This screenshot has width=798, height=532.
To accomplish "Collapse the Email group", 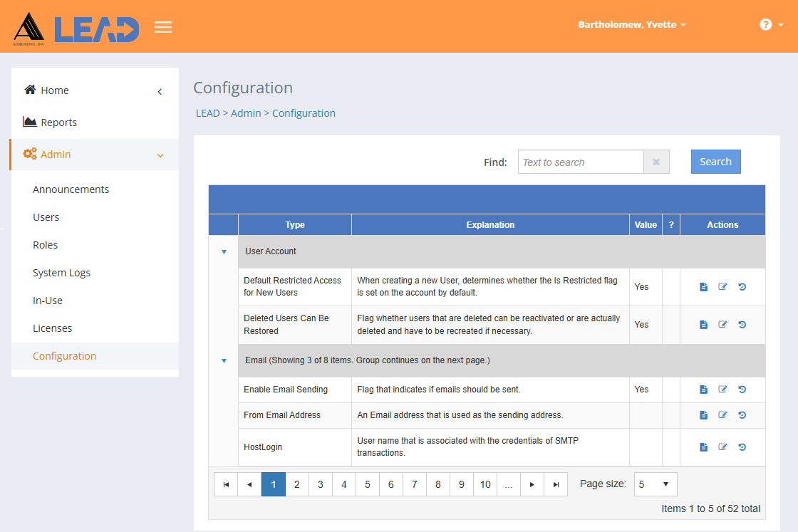I will tap(224, 360).
